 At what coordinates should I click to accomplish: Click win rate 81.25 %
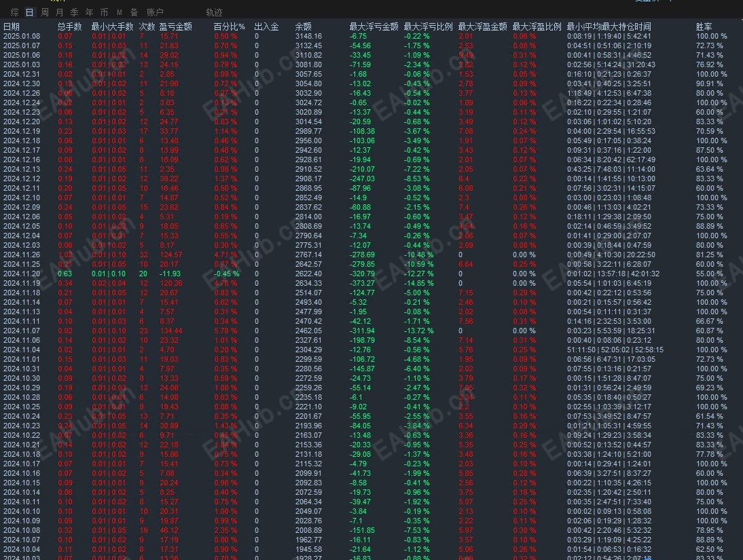[x=709, y=255]
